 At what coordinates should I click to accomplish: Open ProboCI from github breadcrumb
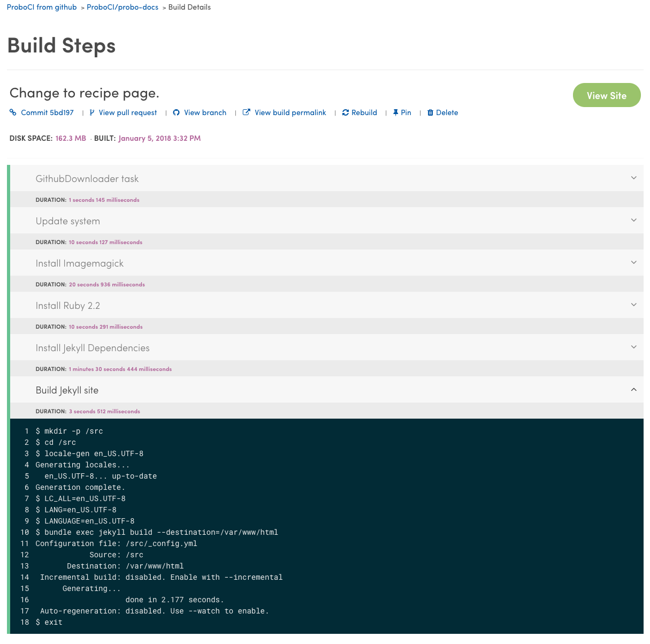pos(42,7)
